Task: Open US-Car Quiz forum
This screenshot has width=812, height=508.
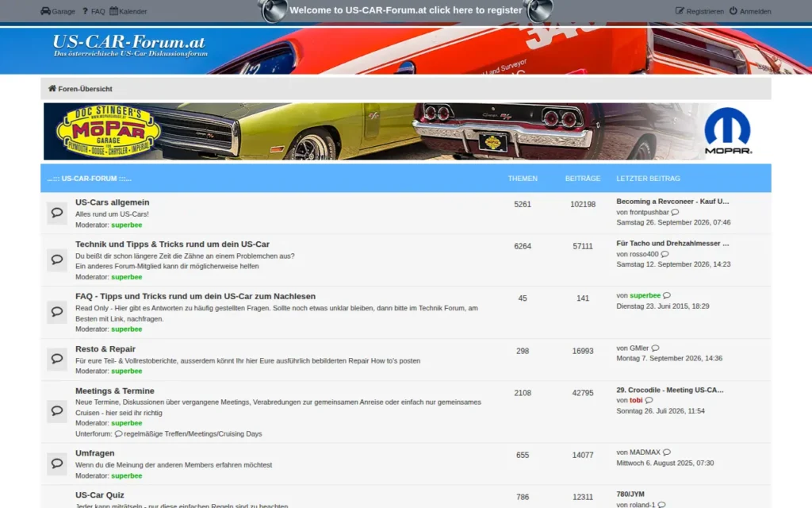Action: 99,495
